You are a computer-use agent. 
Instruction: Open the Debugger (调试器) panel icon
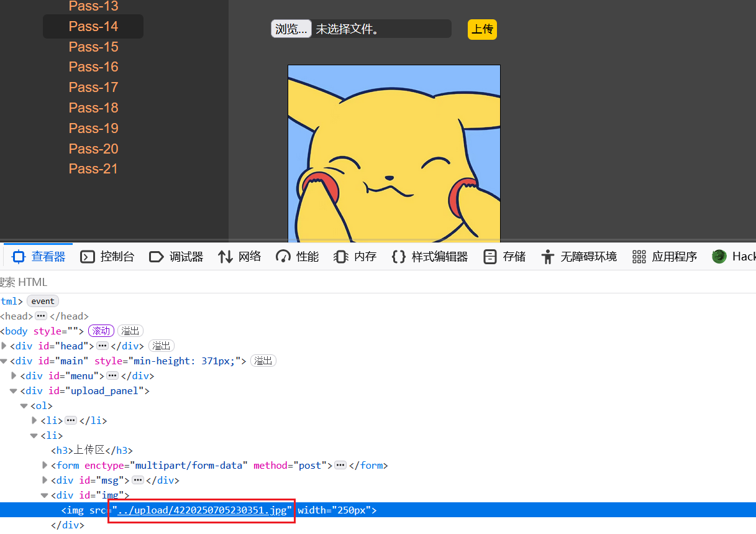click(157, 257)
